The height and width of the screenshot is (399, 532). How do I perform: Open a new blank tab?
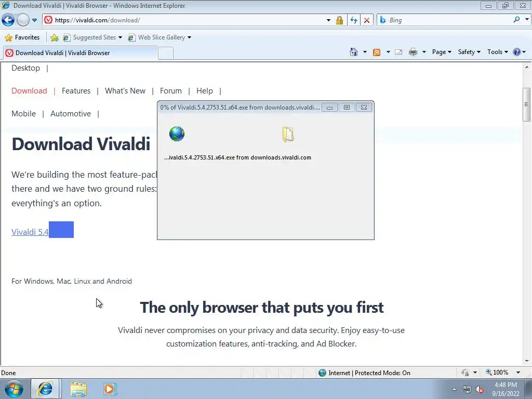click(166, 54)
